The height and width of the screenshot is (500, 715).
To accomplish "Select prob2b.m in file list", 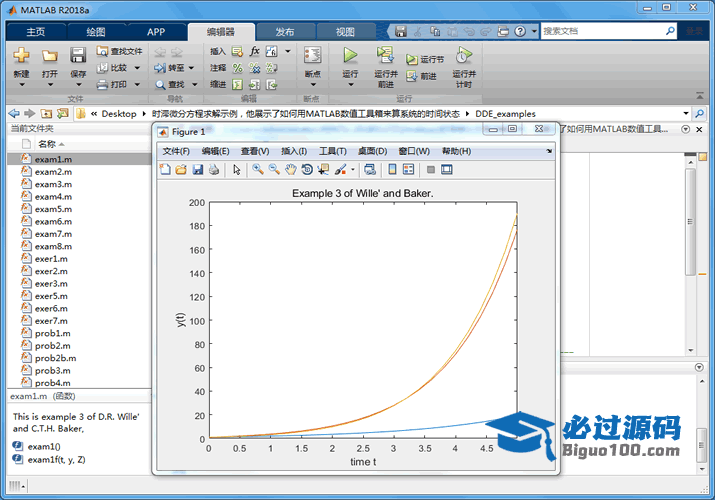I will [x=55, y=358].
